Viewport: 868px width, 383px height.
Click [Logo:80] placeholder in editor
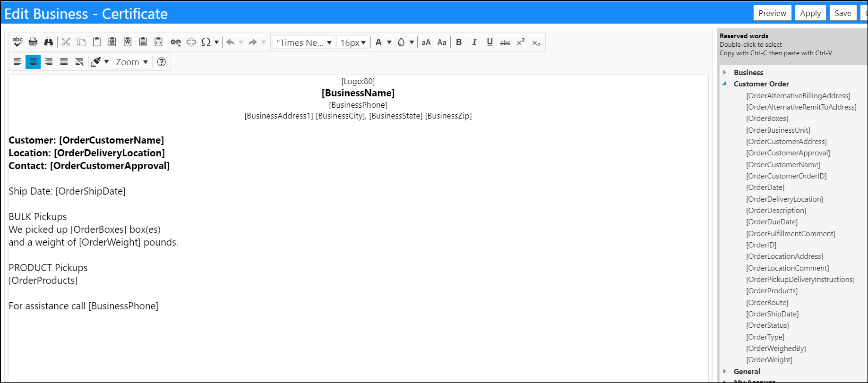coord(358,81)
